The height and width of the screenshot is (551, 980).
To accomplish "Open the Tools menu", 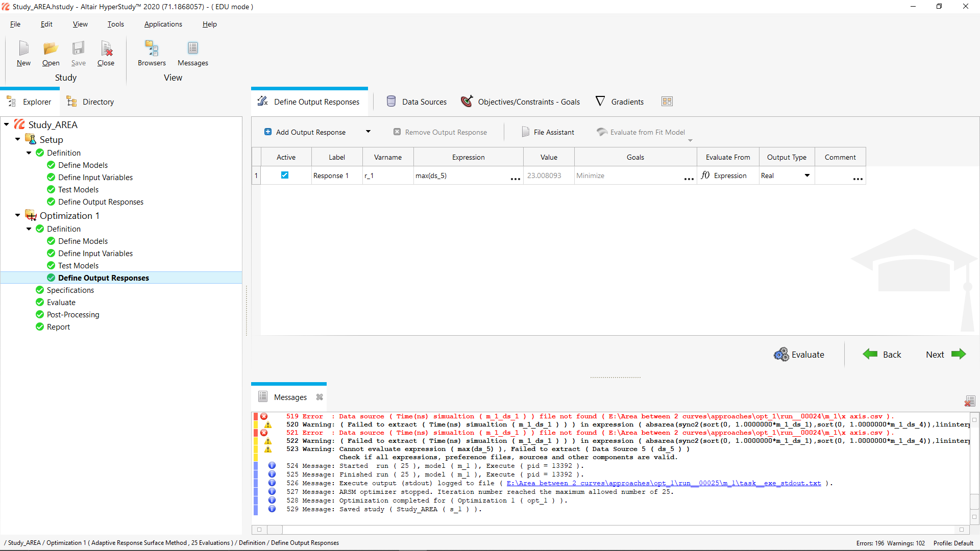I will [x=115, y=24].
